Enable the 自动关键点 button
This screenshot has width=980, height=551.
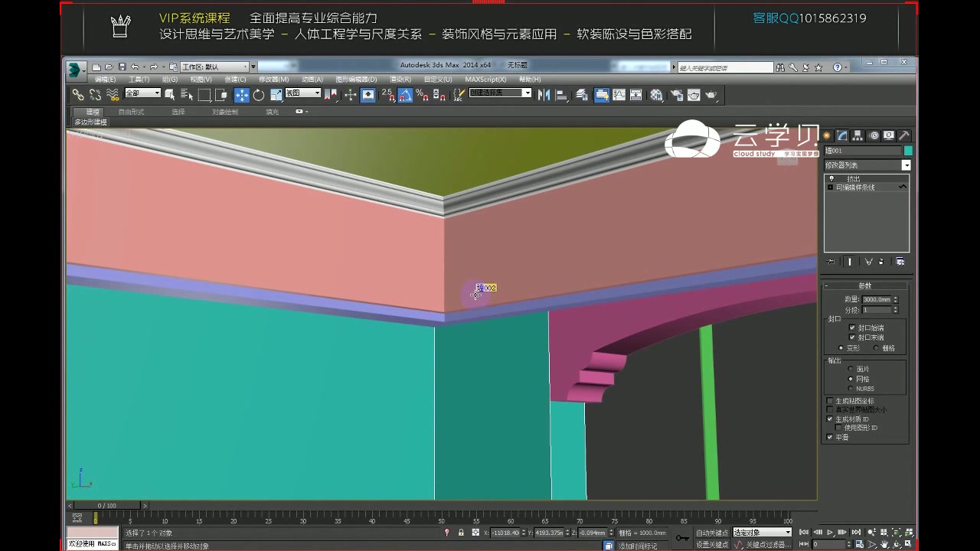[712, 532]
